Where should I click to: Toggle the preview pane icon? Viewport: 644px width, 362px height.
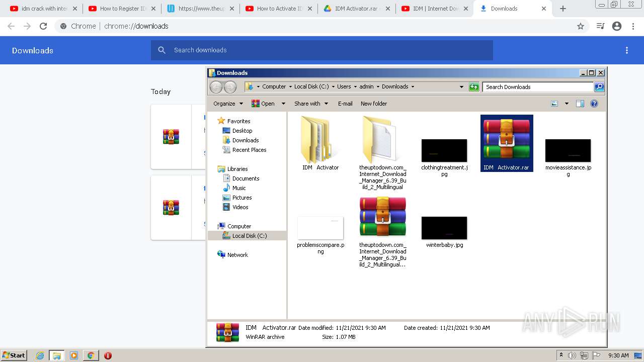(580, 104)
